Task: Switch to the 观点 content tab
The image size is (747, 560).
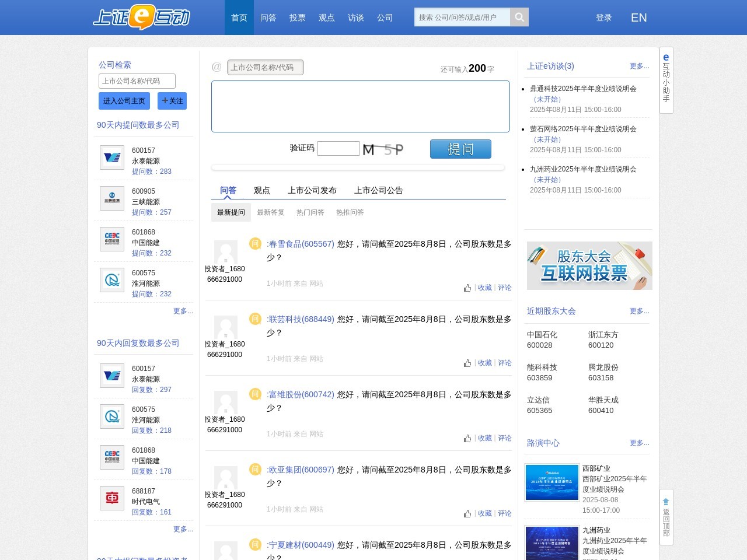Action: pos(261,190)
